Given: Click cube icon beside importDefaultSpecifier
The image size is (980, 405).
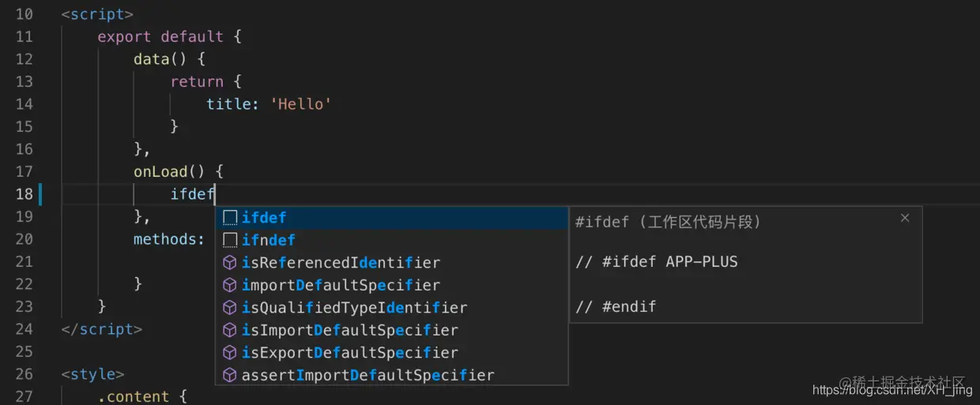Looking at the screenshot, I should pos(230,285).
